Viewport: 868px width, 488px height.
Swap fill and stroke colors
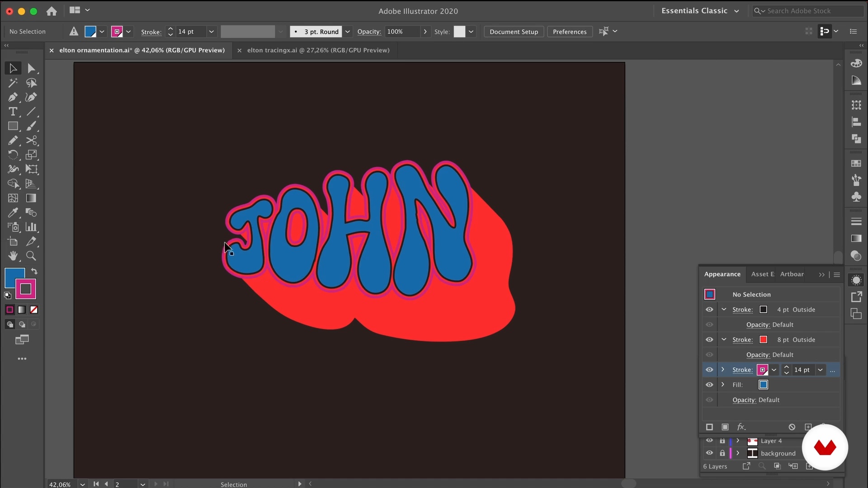[34, 271]
